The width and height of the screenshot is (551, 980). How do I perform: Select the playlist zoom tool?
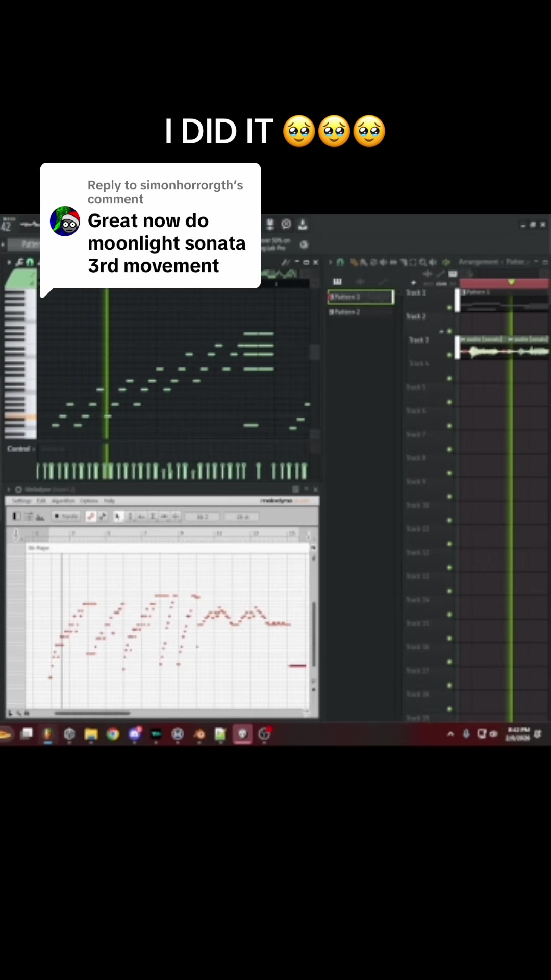point(423,262)
